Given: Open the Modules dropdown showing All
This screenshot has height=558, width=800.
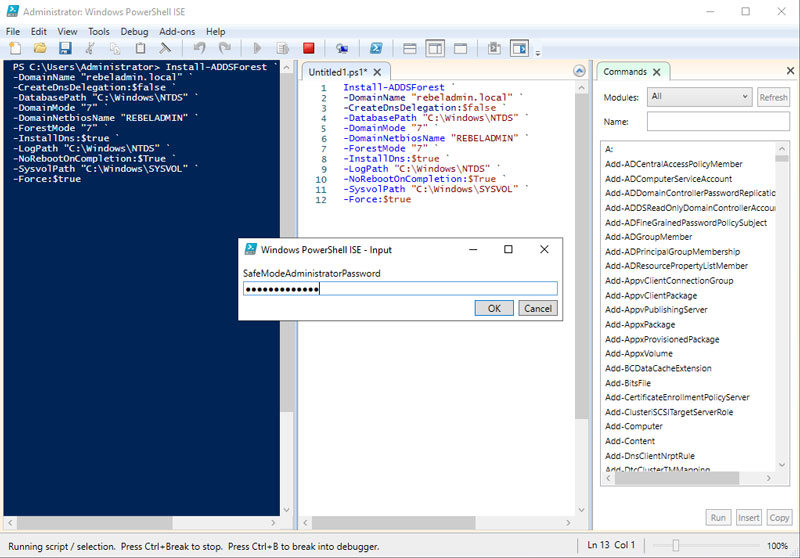Looking at the screenshot, I should point(699,96).
